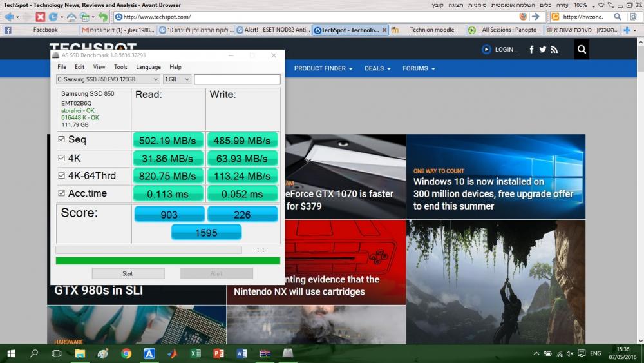Screen dimensions: 644x363
Task: Add new tab with the blue plus icon
Action: click(x=627, y=30)
